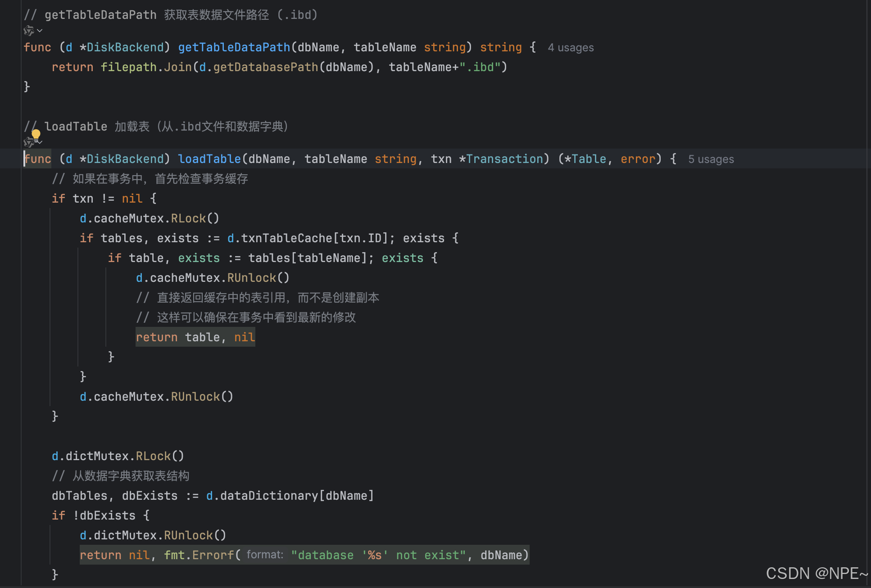Expand chevron beside AI icon above getTableDataPath

point(40,31)
